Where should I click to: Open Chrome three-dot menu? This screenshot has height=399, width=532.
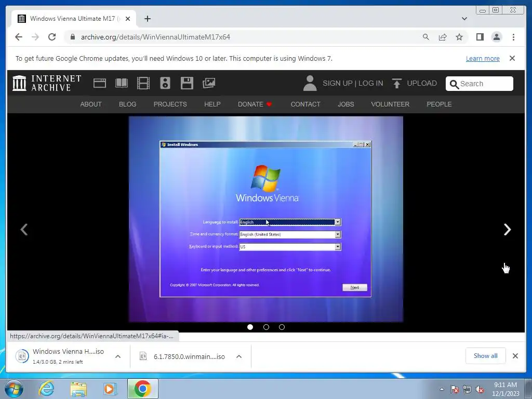tap(513, 37)
